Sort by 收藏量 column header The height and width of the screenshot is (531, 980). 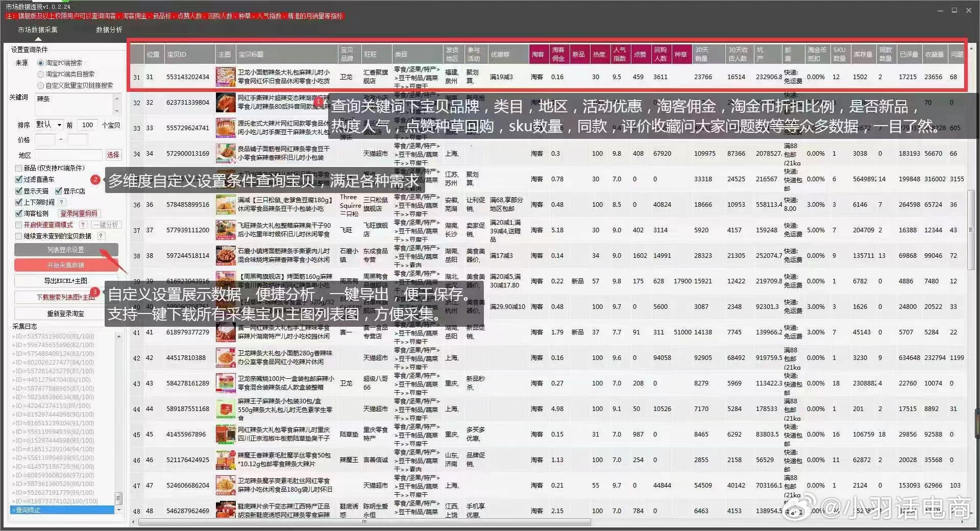935,54
